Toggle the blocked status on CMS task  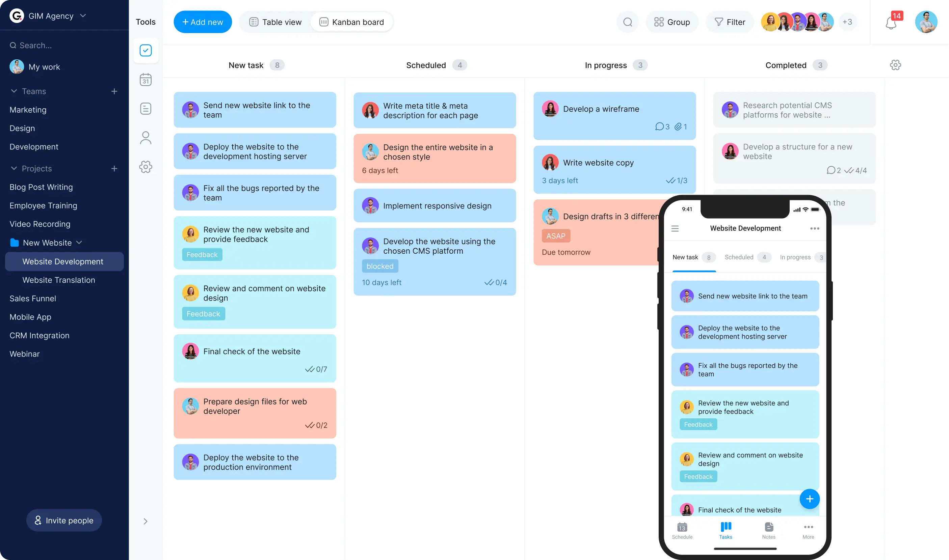click(x=379, y=266)
